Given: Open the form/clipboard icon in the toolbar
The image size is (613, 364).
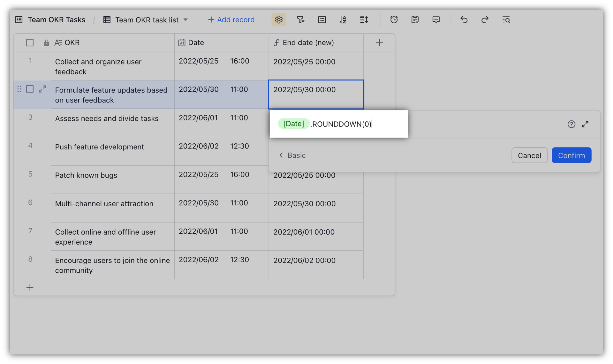Looking at the screenshot, I should pyautogui.click(x=415, y=19).
